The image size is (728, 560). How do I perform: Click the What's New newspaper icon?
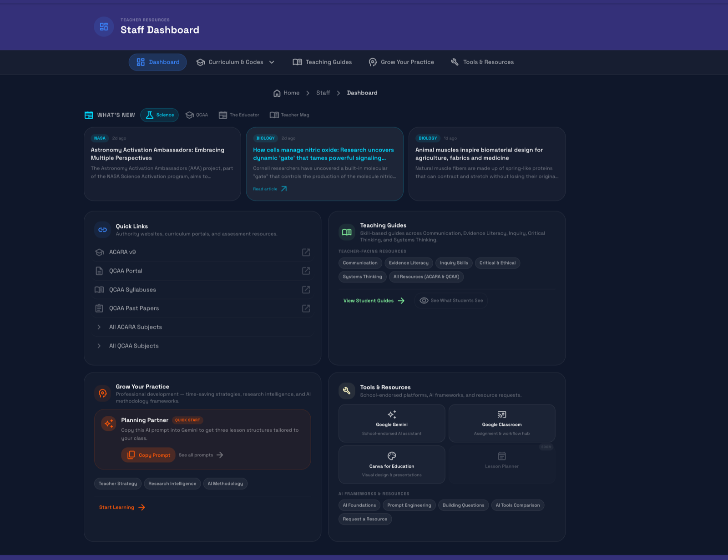[89, 115]
